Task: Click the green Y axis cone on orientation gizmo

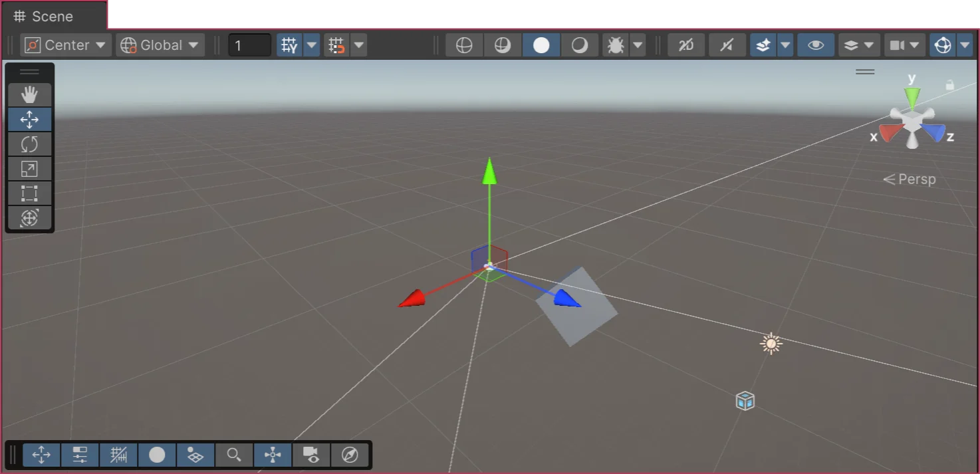Action: point(912,95)
